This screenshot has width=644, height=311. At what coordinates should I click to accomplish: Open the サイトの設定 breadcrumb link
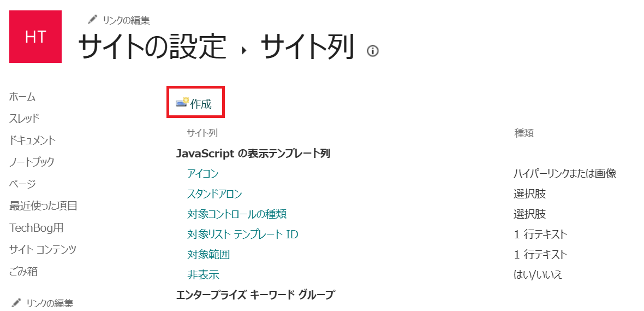point(152,46)
